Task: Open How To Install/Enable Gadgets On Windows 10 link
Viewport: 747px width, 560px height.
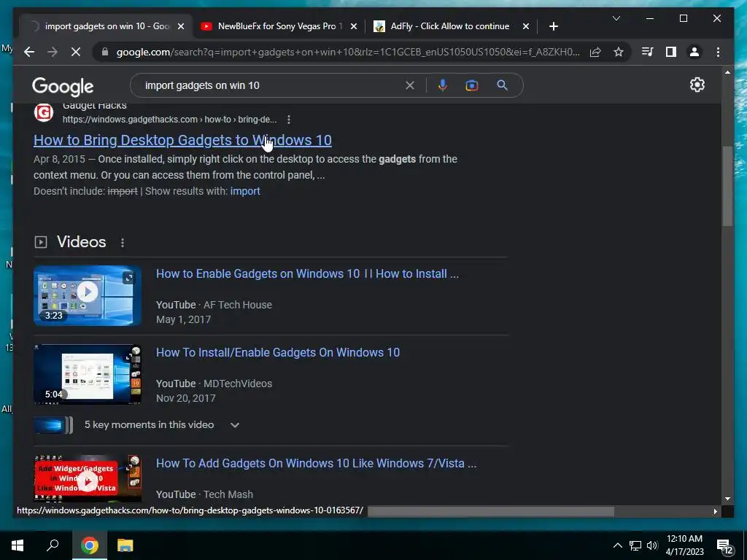Action: (278, 352)
